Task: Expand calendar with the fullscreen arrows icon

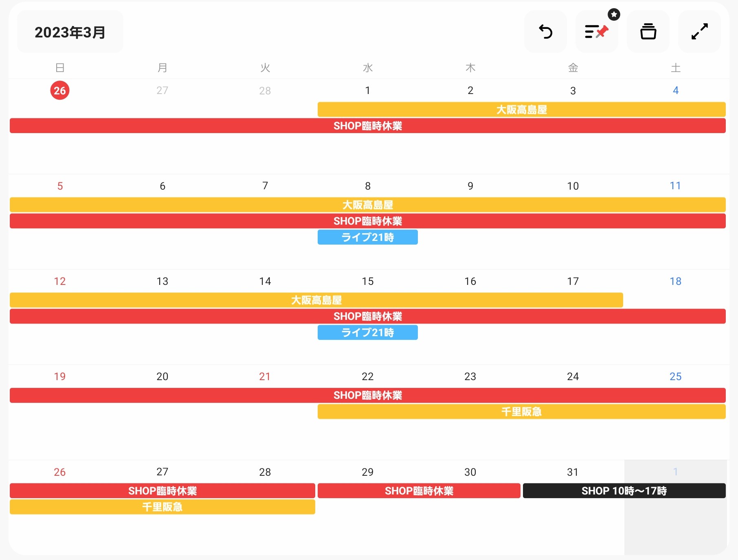Action: 699,32
